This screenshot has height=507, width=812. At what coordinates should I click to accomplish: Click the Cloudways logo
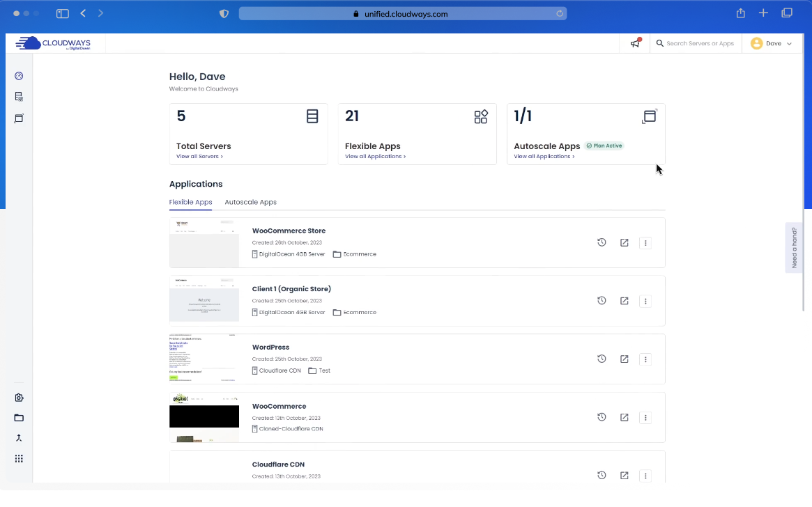[x=53, y=43]
